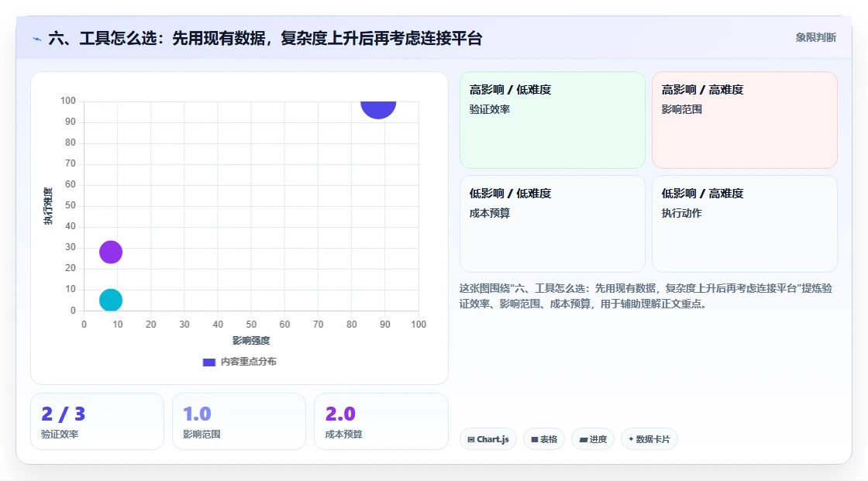
Task: Click the lightning icon beside the title
Action: [37, 39]
